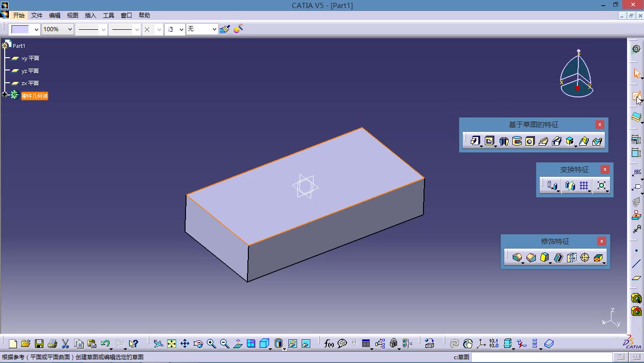Screen dimensions: 644x363
Task: Expand the 零件几何体 tree node
Action: point(5,95)
